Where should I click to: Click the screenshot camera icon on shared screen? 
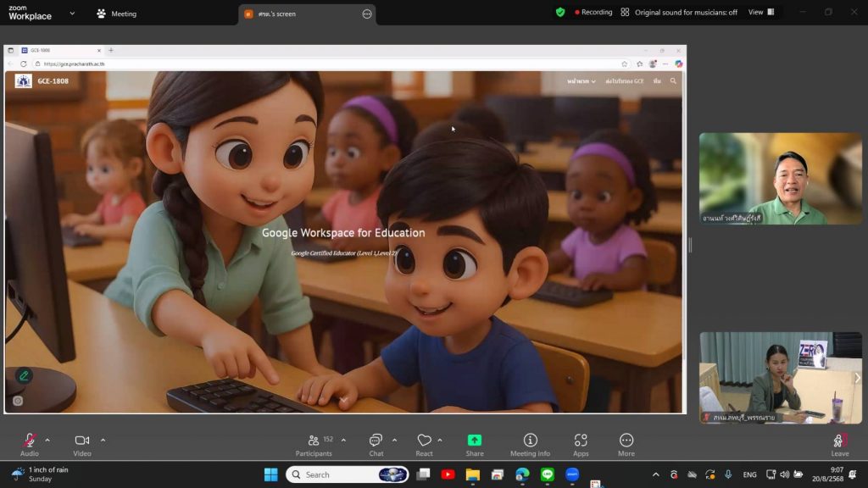point(18,401)
